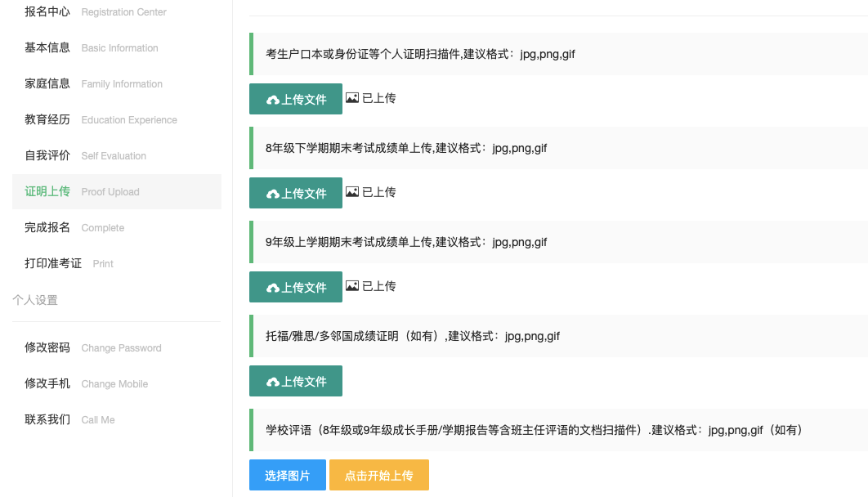Image resolution: width=868 pixels, height=497 pixels.
Task: Click uploaded image icon for 9th grade transcript
Action: (352, 286)
